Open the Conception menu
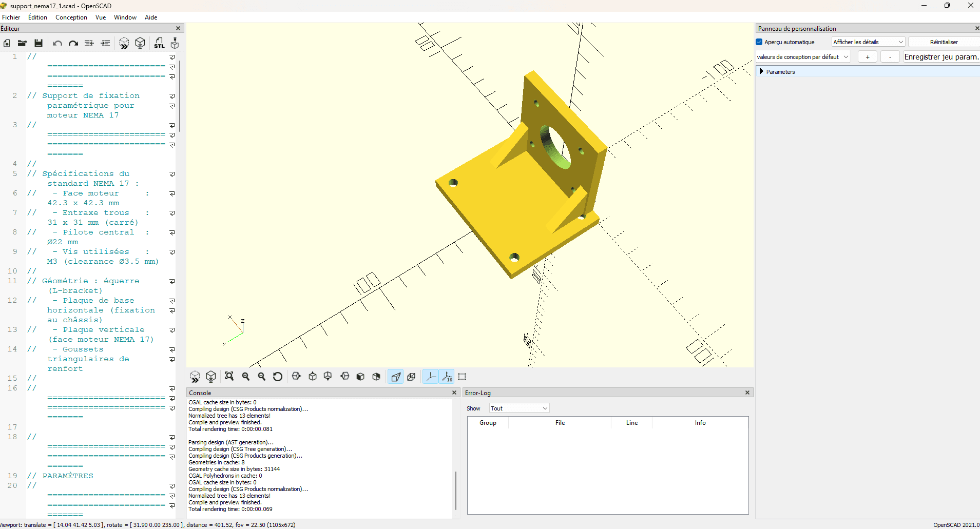Image resolution: width=980 pixels, height=529 pixels. click(71, 17)
